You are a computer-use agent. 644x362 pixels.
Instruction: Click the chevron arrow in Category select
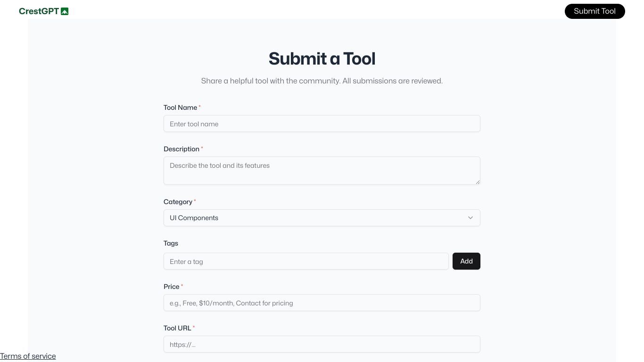470,218
